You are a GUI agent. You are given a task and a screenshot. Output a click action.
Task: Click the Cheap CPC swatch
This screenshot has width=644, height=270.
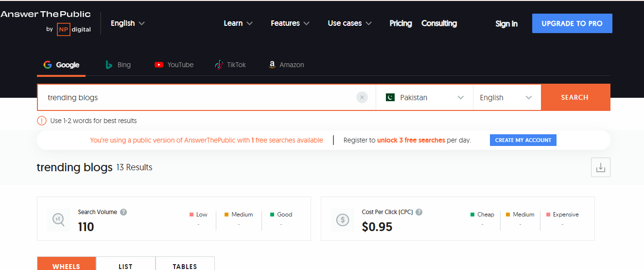point(472,215)
